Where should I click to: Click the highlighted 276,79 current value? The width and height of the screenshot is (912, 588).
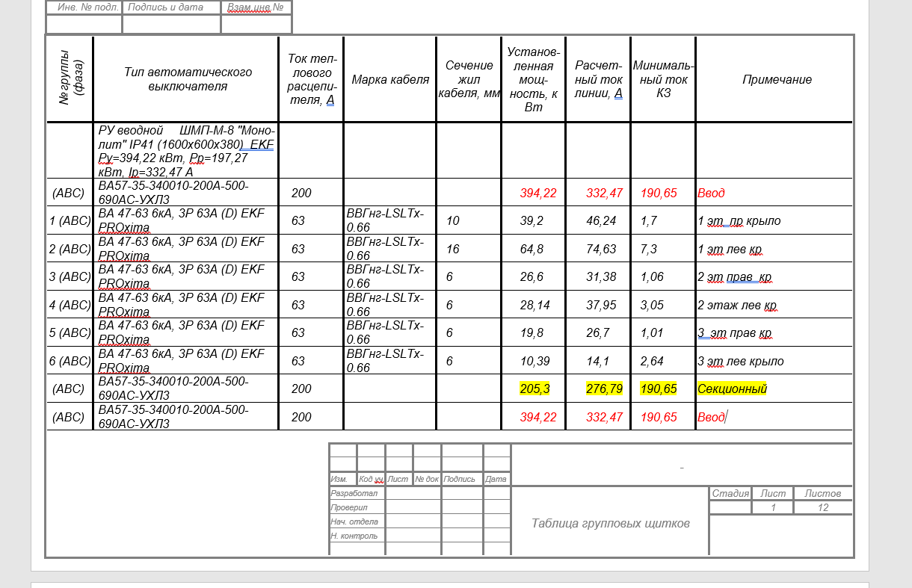click(604, 389)
